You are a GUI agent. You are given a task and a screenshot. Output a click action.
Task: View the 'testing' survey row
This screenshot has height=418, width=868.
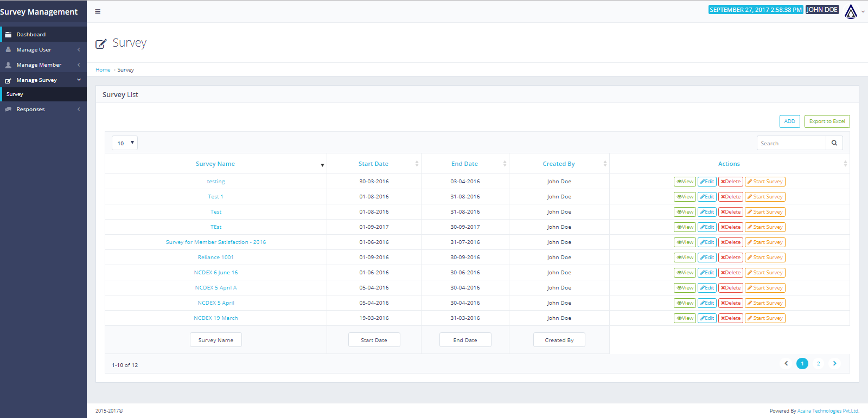(x=684, y=182)
